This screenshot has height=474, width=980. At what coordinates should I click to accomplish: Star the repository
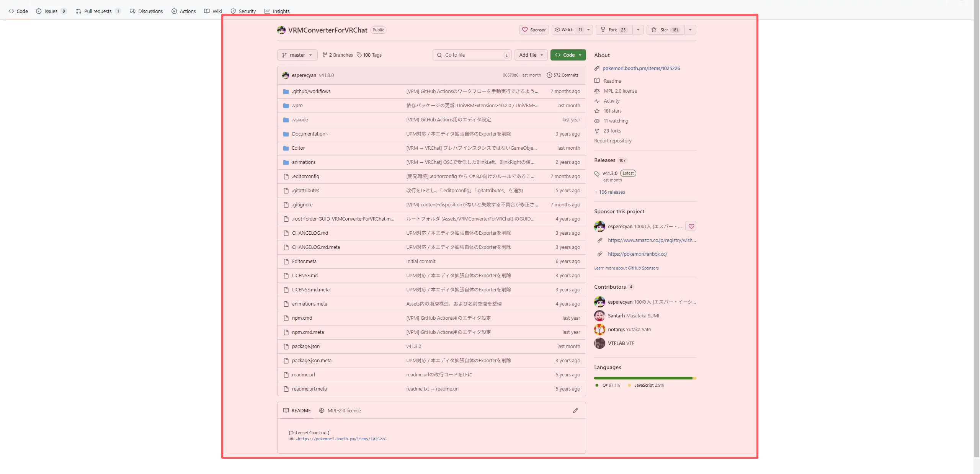pos(666,30)
